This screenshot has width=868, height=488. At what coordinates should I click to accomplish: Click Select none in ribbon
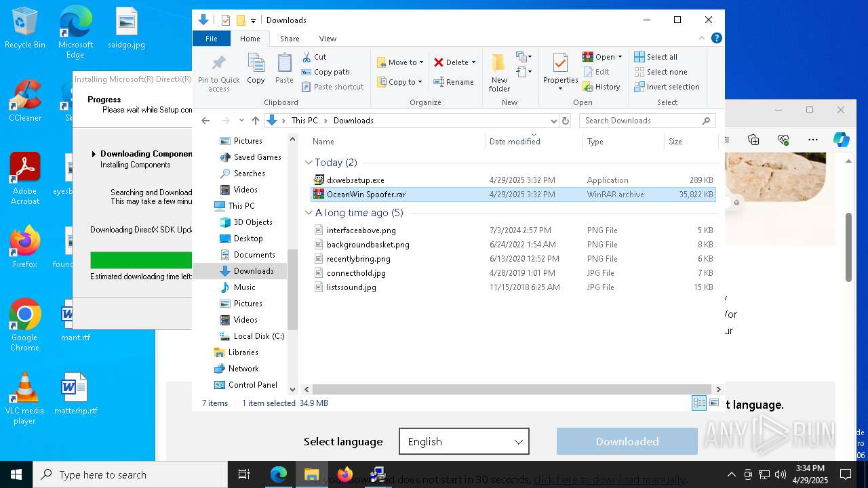(x=660, y=72)
